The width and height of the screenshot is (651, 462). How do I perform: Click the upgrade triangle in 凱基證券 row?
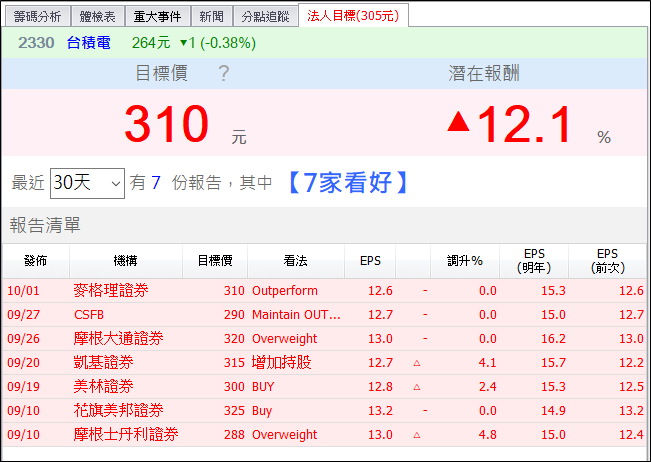pos(417,363)
